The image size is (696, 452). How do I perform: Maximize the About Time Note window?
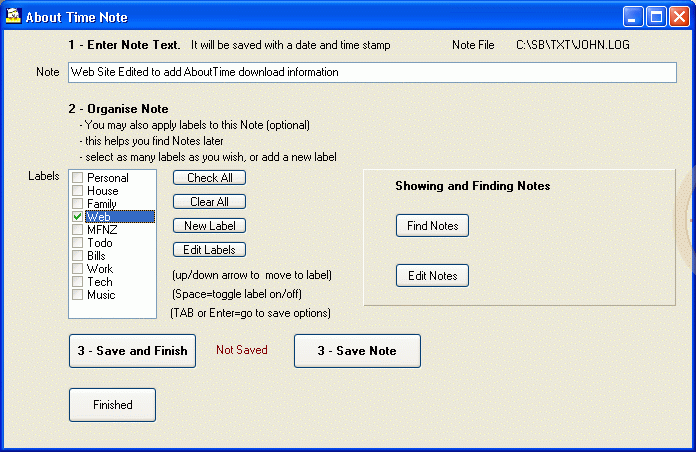click(656, 17)
